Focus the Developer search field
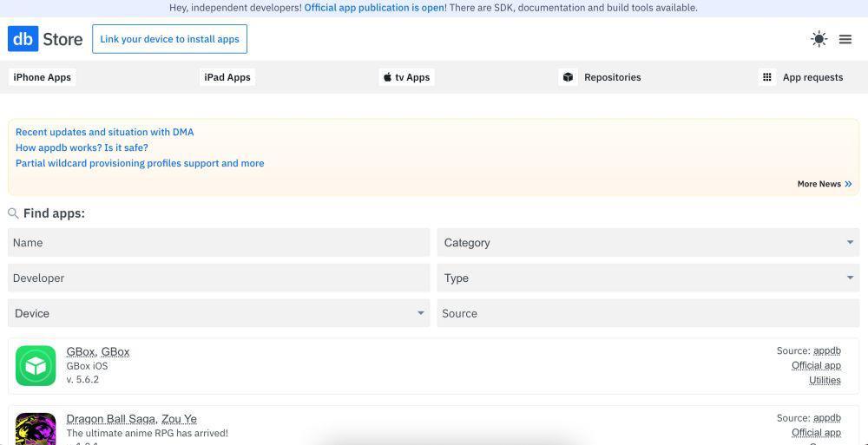The height and width of the screenshot is (445, 868). pos(219,278)
